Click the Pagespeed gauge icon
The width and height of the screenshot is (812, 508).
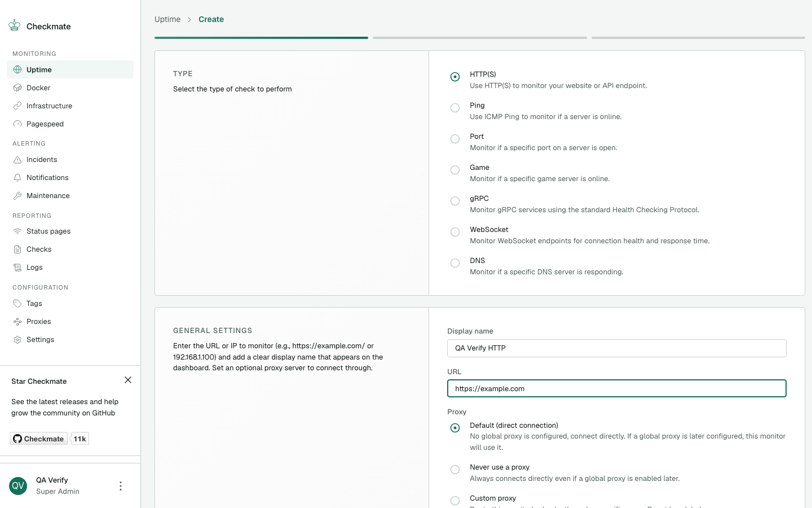(17, 124)
